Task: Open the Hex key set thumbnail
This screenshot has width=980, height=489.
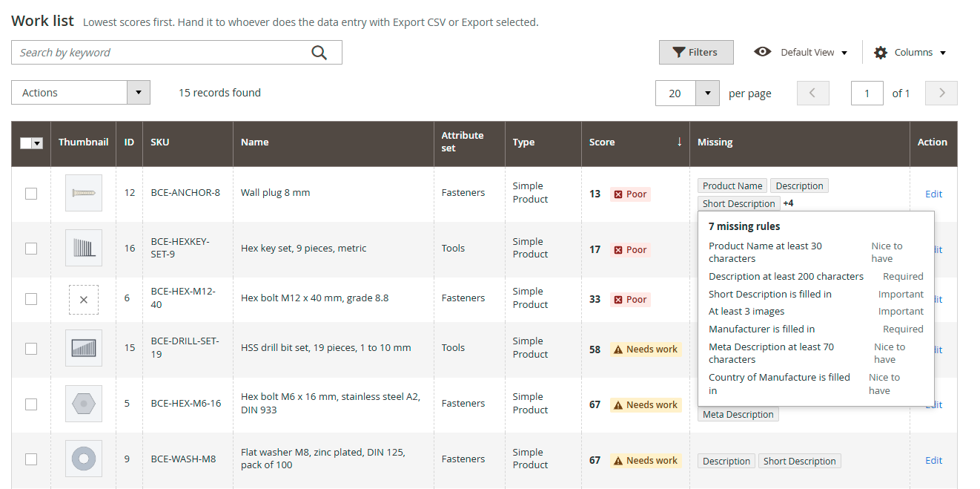Action: pyautogui.click(x=84, y=248)
